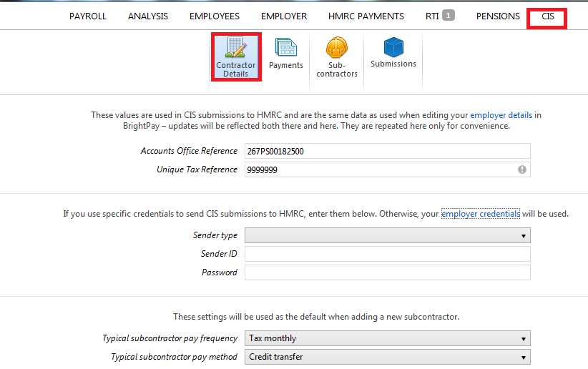This screenshot has width=588, height=369.
Task: Click the Password field
Action: coord(388,272)
